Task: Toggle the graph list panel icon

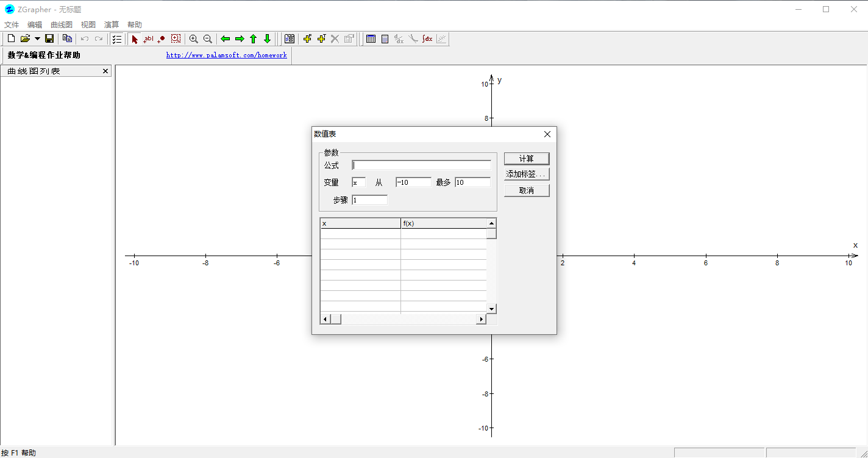Action: click(x=117, y=39)
